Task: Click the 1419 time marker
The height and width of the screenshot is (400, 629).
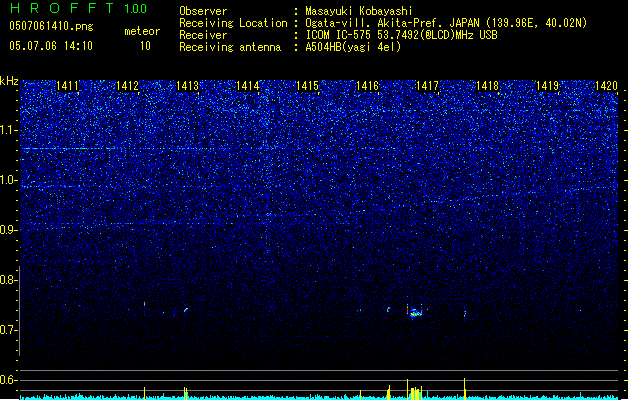Action: pos(548,86)
